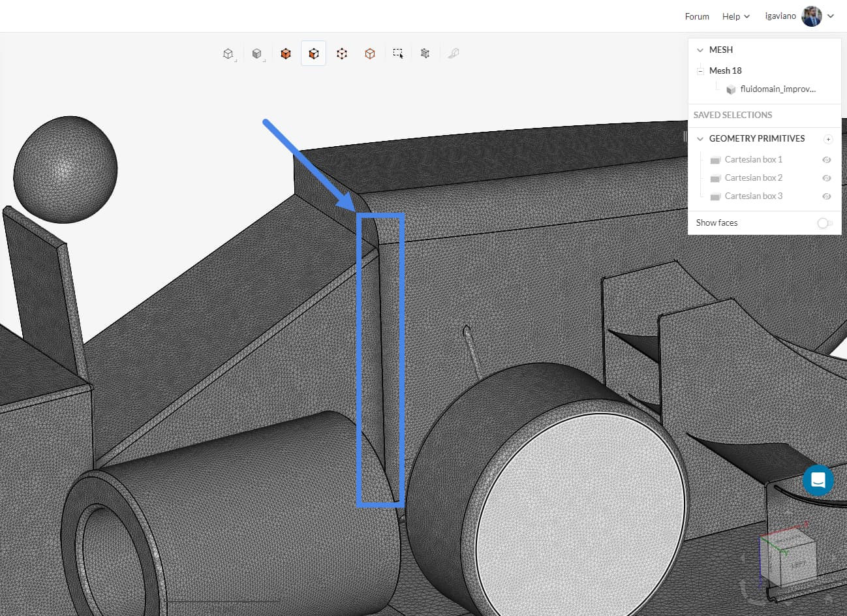Click the MESH heading text
The height and width of the screenshot is (616, 847).
[721, 50]
